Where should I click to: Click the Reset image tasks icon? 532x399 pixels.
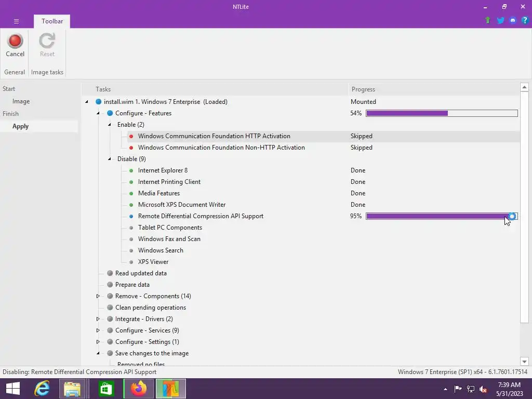pyautogui.click(x=47, y=45)
